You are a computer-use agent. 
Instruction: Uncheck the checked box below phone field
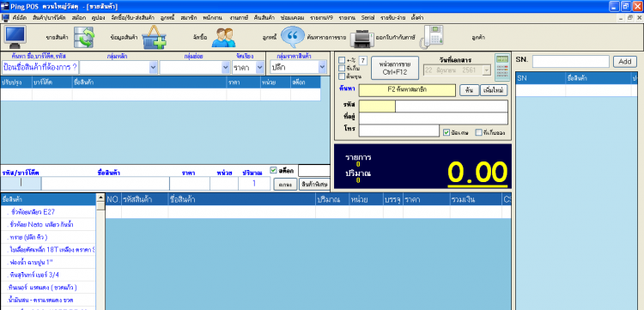point(447,132)
